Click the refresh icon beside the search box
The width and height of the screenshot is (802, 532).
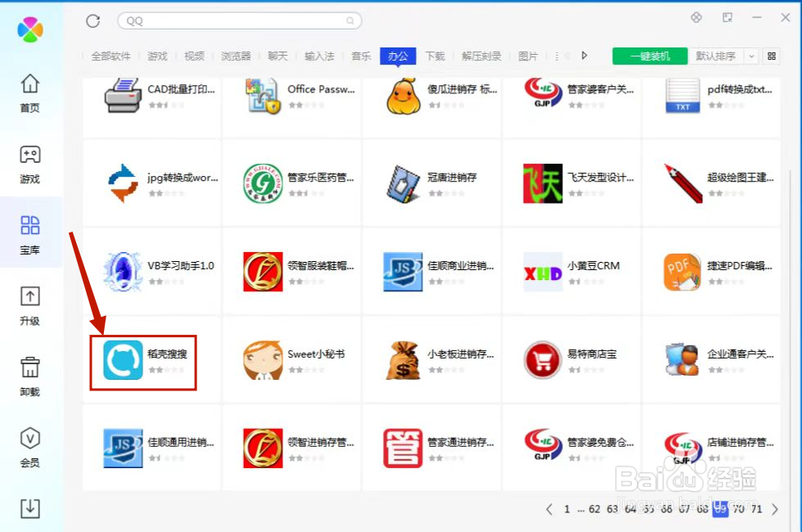92,21
